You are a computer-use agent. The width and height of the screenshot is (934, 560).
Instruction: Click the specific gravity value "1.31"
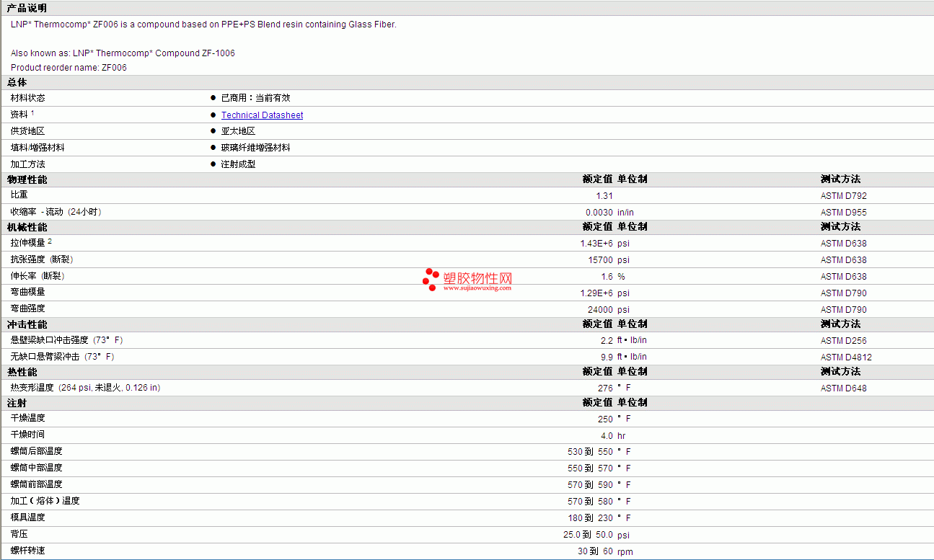click(604, 196)
